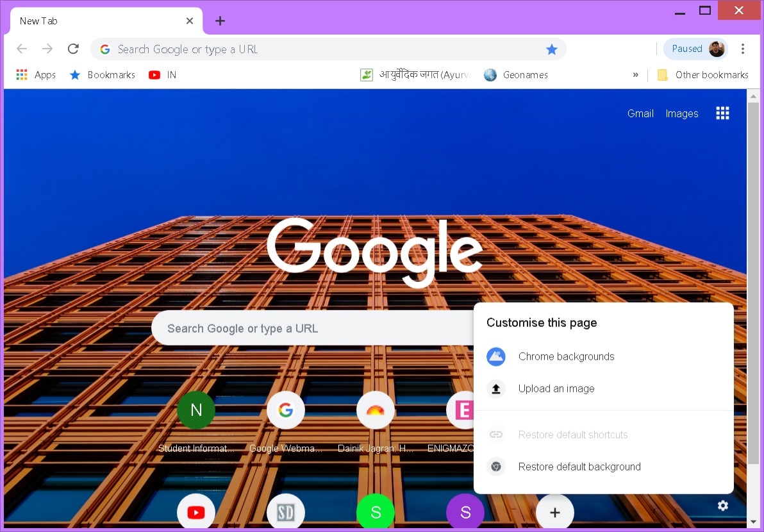764x532 pixels.
Task: Open the Google Webmasters shortcut
Action: coord(285,410)
